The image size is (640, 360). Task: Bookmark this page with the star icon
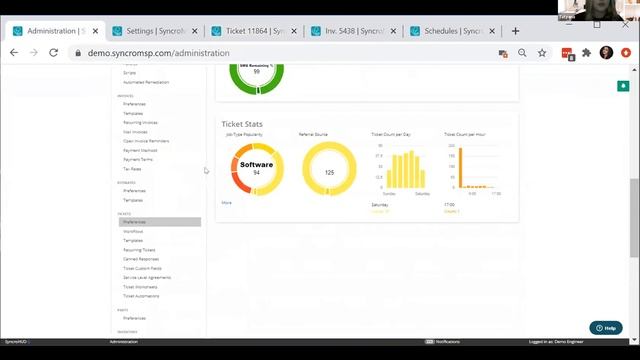click(x=542, y=53)
